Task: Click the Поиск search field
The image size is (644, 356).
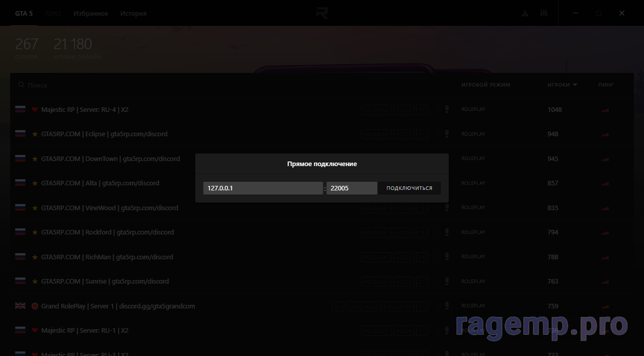Action: [x=233, y=85]
